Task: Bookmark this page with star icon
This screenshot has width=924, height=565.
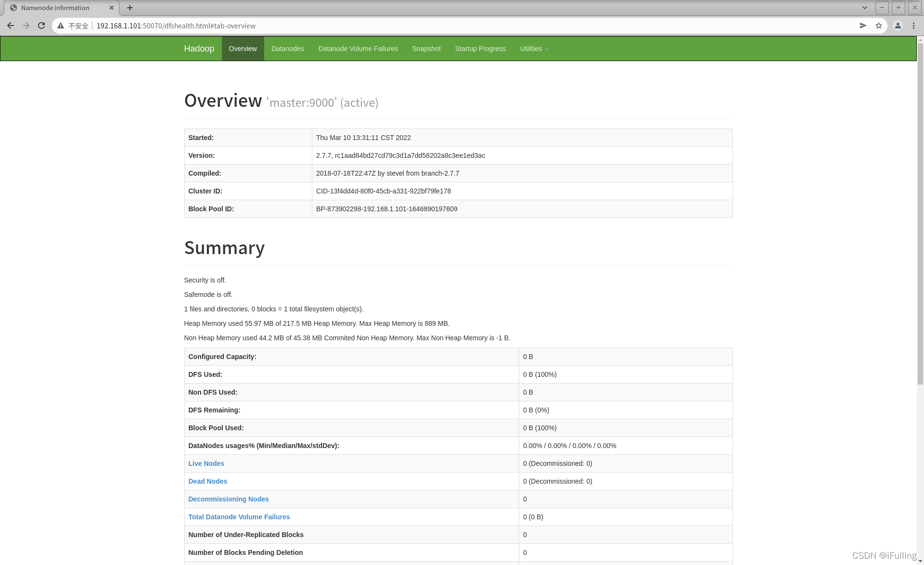Action: pos(879,26)
